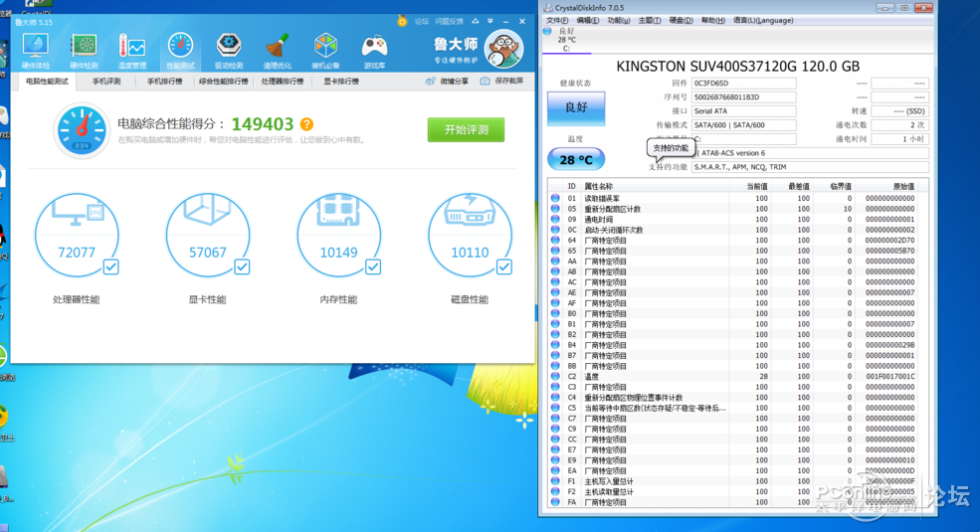Screen dimensions: 980x532
Task: Click the status circle on row F1 主机写入量总计
Action: 555,481
